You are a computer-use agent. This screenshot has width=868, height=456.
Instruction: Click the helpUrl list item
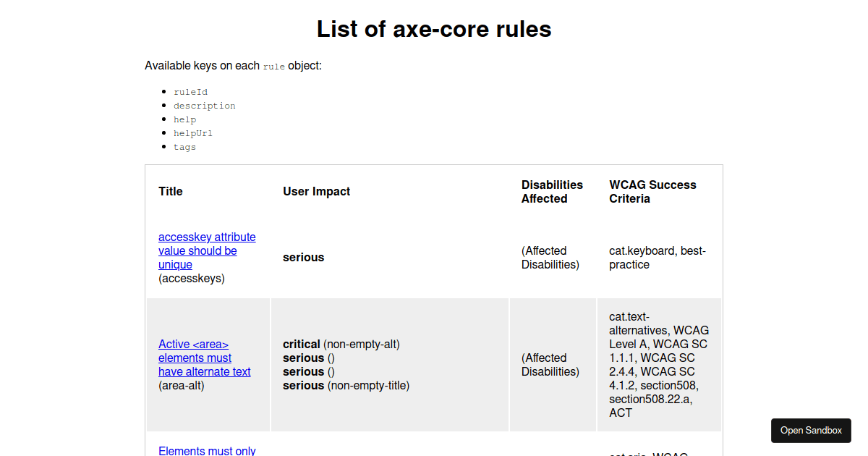(x=193, y=133)
